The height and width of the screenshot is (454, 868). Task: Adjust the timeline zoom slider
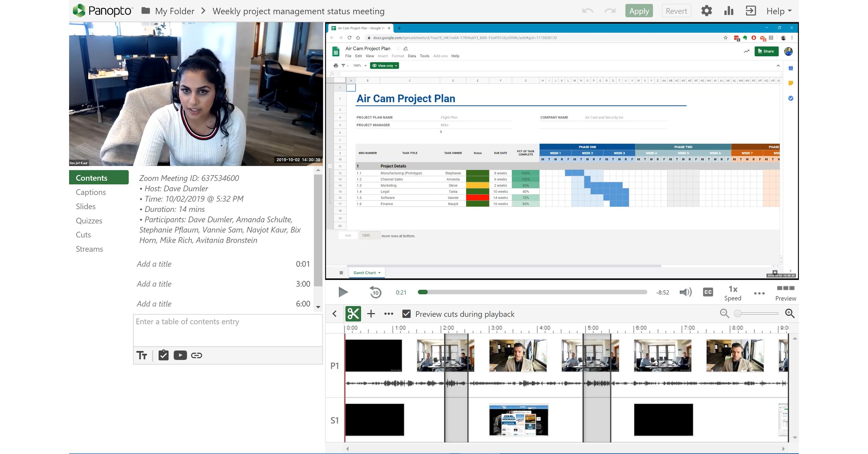[x=737, y=313]
